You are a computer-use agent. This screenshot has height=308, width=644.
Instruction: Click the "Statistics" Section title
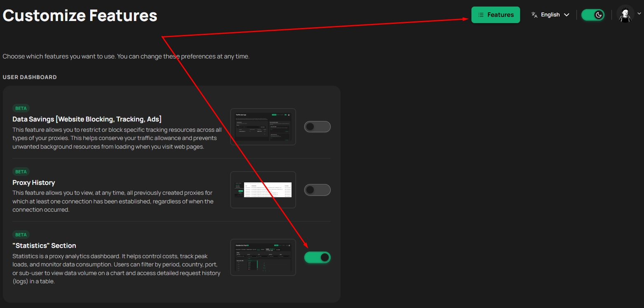coord(44,245)
